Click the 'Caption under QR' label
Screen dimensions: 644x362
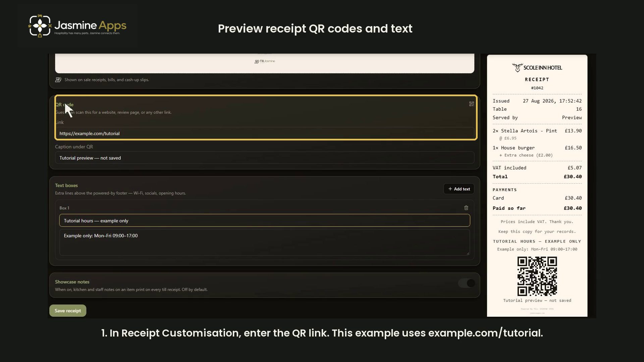pyautogui.click(x=74, y=147)
